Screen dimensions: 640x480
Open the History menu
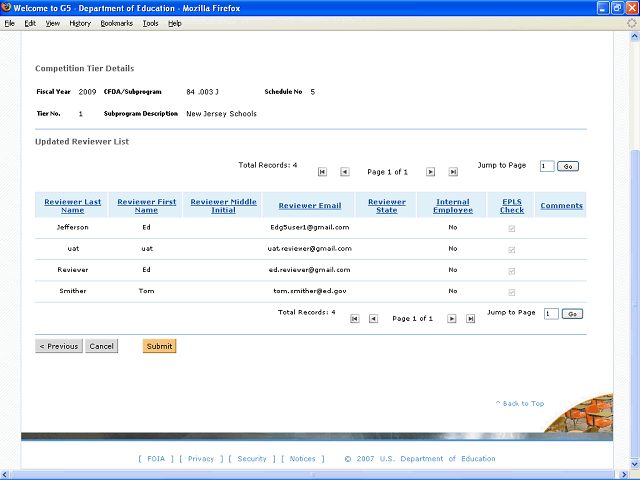click(x=80, y=23)
